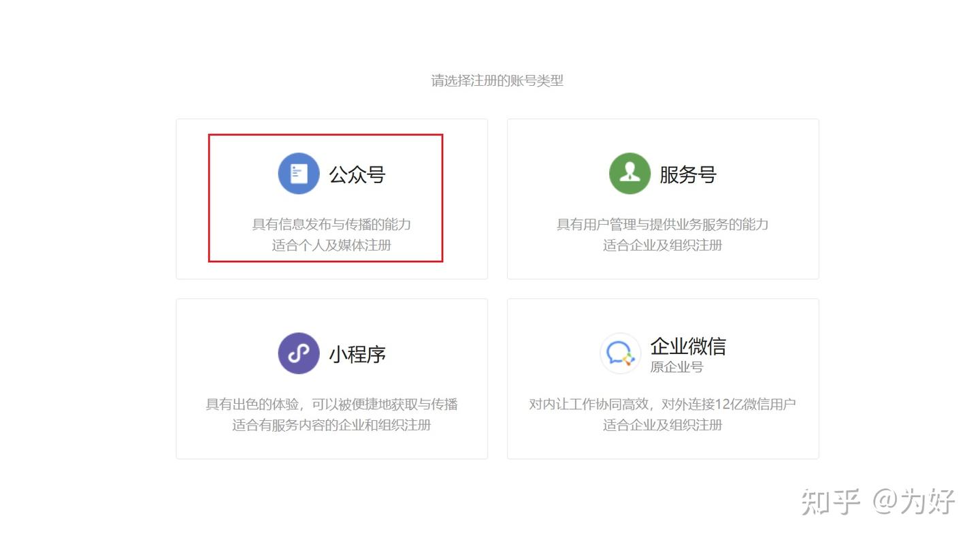Click the 原企业号 subtitle

676,367
